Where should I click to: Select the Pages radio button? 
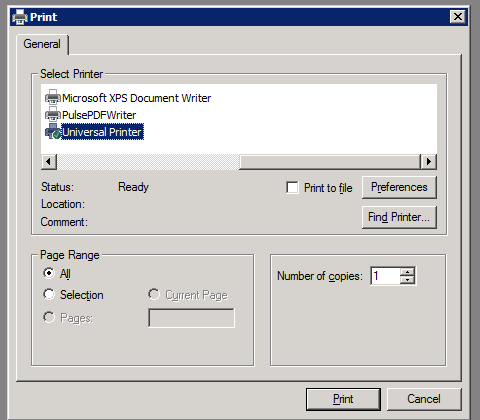click(49, 317)
